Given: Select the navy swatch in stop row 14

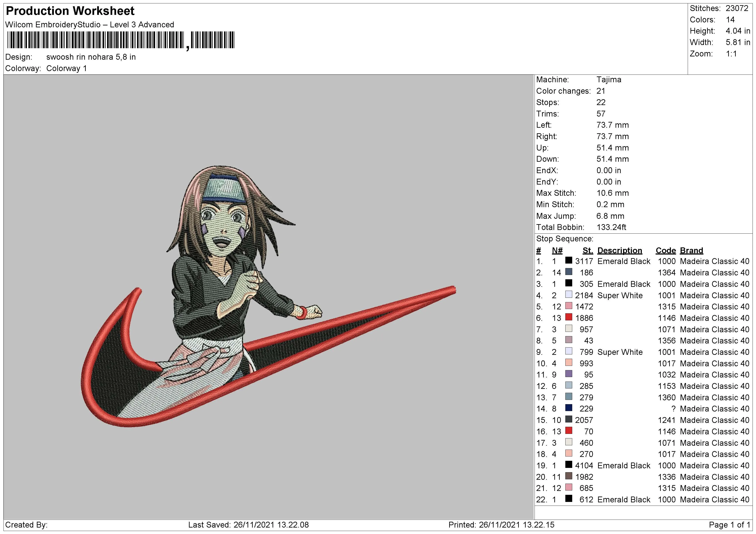Looking at the screenshot, I should point(569,408).
